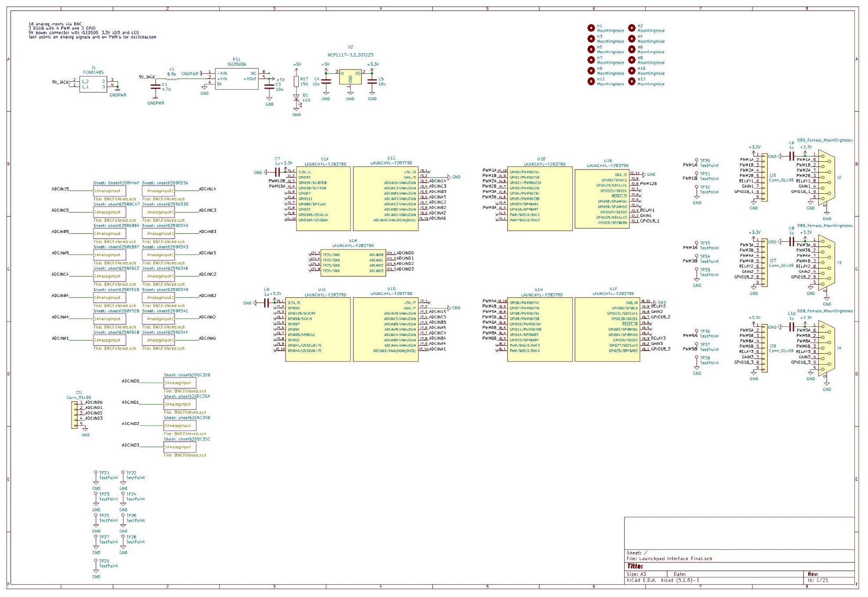Click the U2 NCP1117 regulator body

[350, 76]
